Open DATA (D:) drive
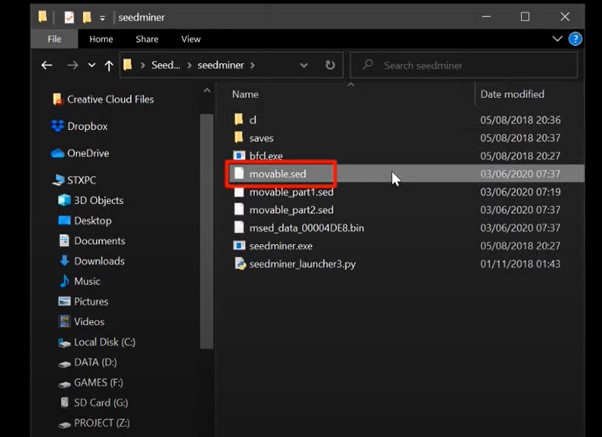Image resolution: width=602 pixels, height=437 pixels. 95,362
